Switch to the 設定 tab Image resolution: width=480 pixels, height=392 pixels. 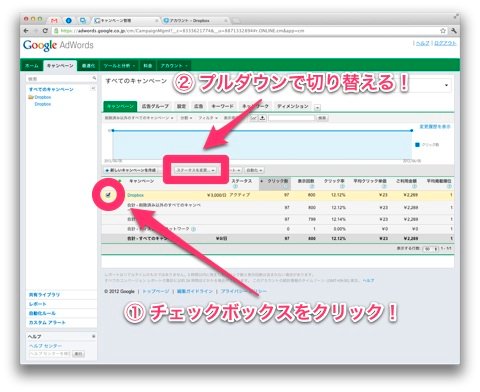(x=181, y=106)
